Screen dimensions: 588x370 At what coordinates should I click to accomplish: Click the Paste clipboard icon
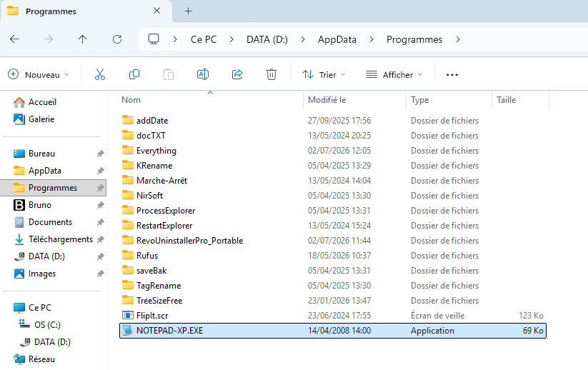(169, 74)
